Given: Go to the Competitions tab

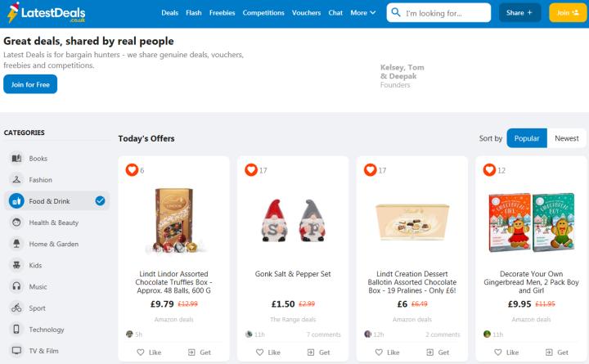Looking at the screenshot, I should point(263,13).
